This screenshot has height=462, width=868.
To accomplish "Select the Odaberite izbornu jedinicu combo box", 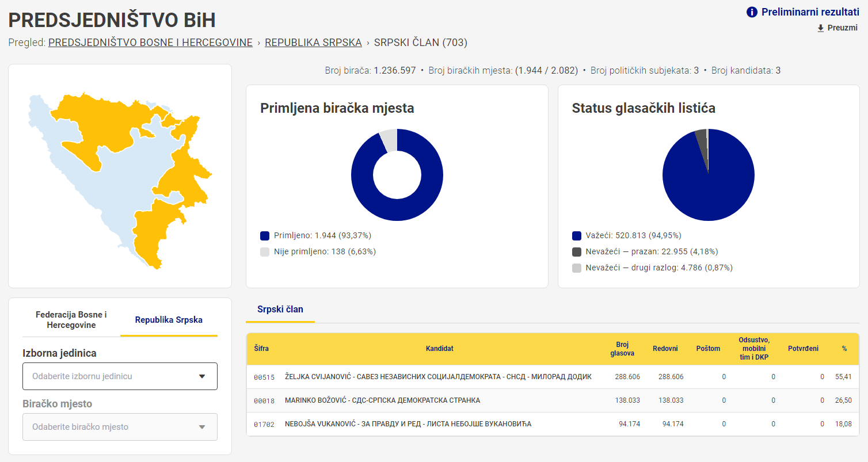I will 120,376.
